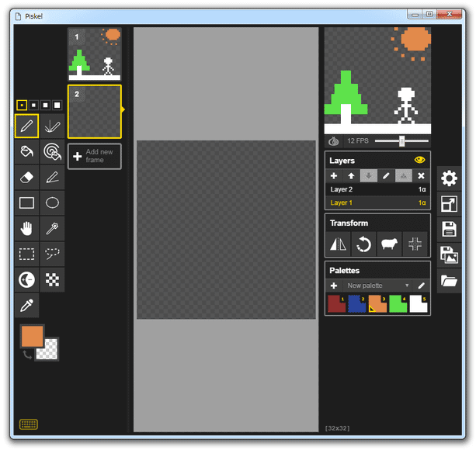Open the Import folder panel
Image resolution: width=476 pixels, height=450 pixels.
pyautogui.click(x=449, y=281)
